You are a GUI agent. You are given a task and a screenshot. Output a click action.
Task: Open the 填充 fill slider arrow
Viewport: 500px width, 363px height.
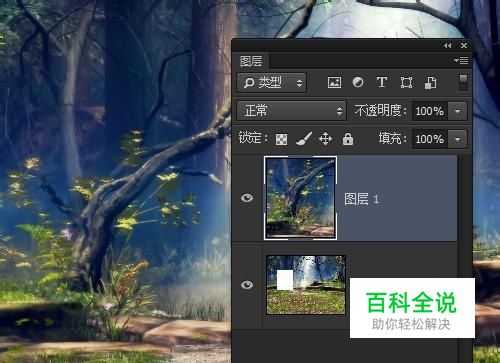tap(457, 139)
